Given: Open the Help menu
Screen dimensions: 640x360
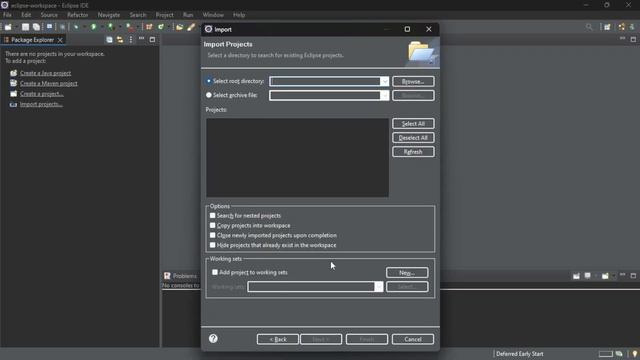Looking at the screenshot, I should coord(239,15).
